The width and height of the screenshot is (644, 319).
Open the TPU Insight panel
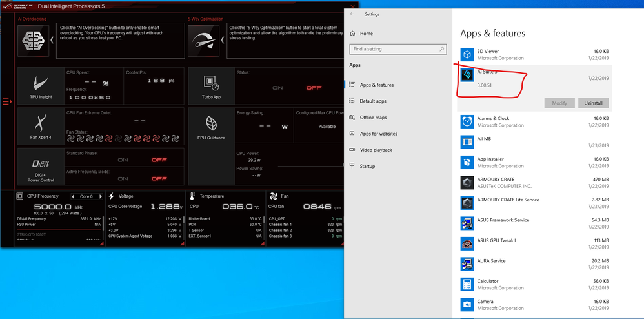[41, 85]
